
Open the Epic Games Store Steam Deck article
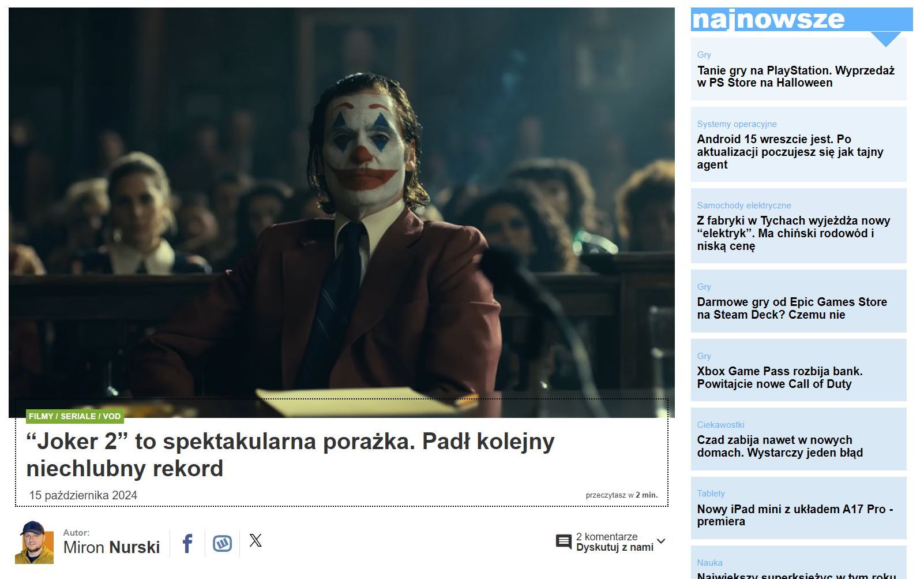click(x=791, y=308)
